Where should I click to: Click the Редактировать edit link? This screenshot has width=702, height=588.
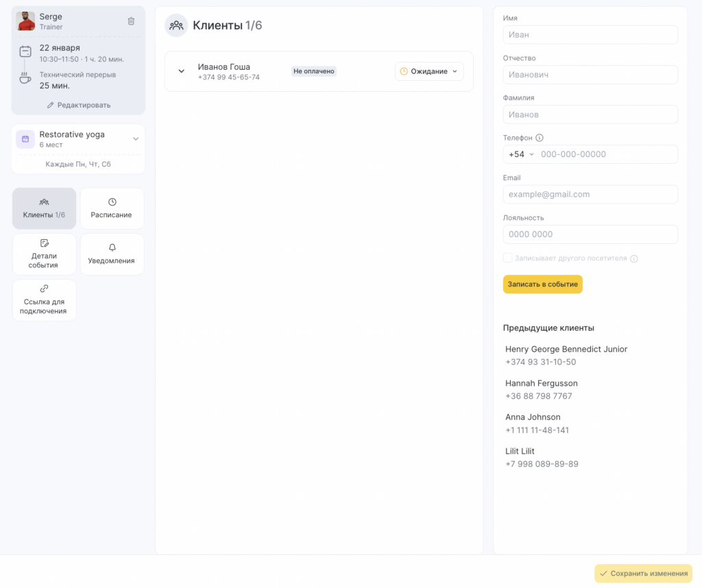click(78, 105)
